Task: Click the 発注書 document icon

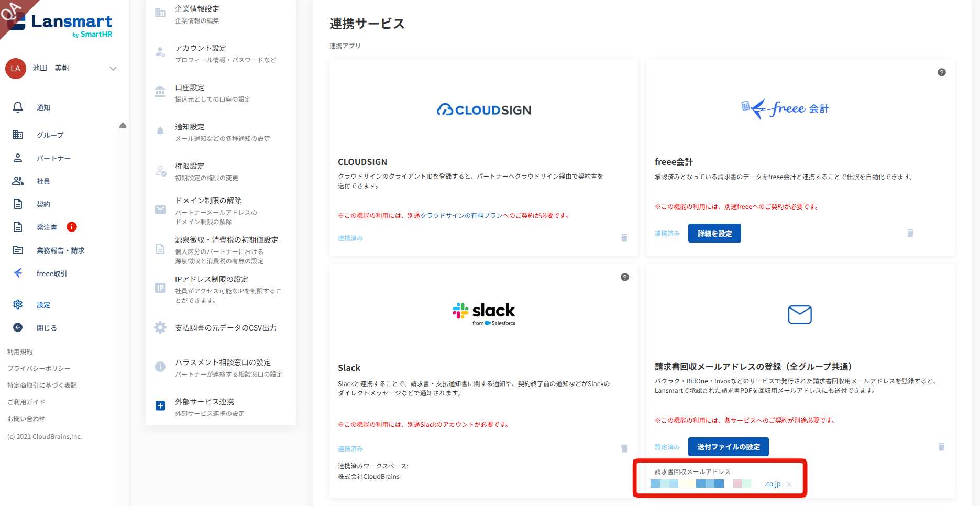Action: 18,227
